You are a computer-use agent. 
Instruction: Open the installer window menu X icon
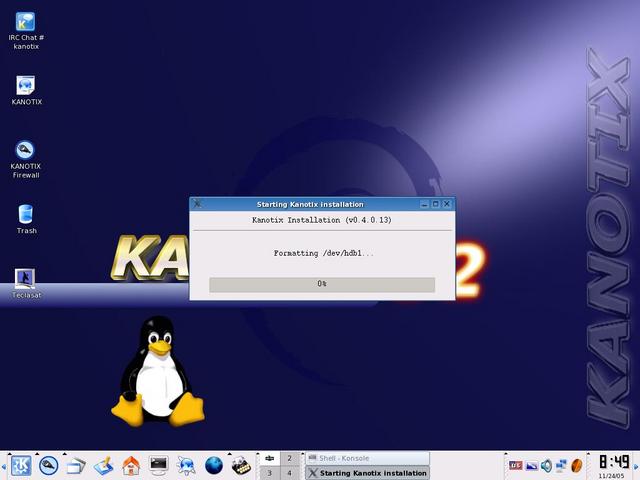(197, 204)
